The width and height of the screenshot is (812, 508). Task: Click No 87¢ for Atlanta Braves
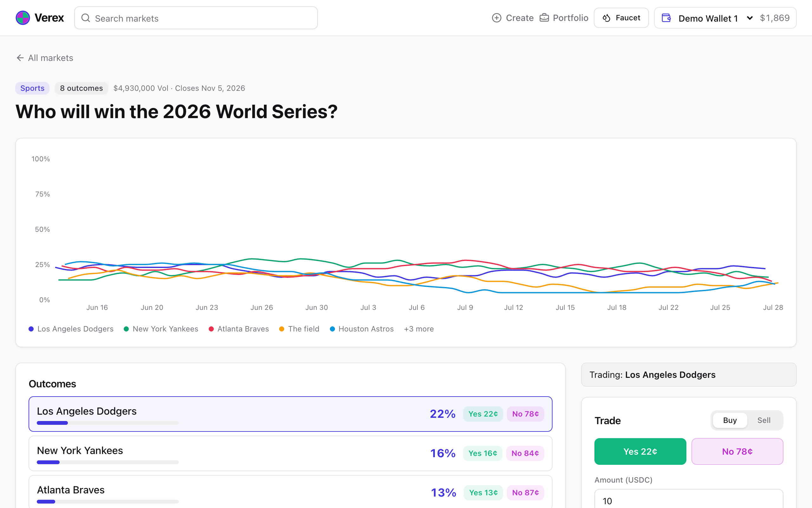coord(526,492)
